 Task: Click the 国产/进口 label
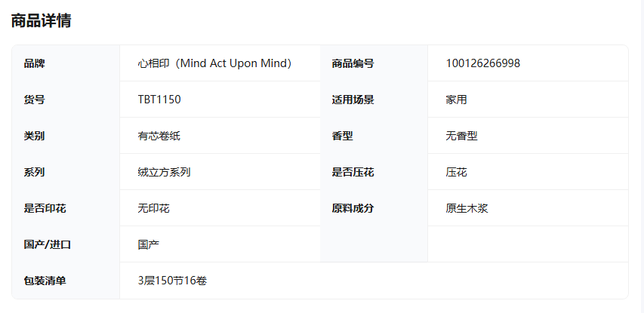[x=47, y=244]
